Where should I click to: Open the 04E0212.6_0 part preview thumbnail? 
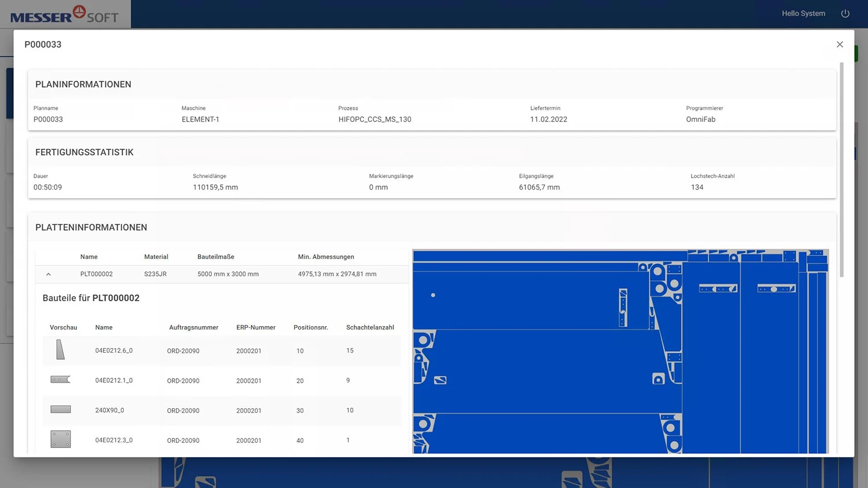pyautogui.click(x=60, y=350)
